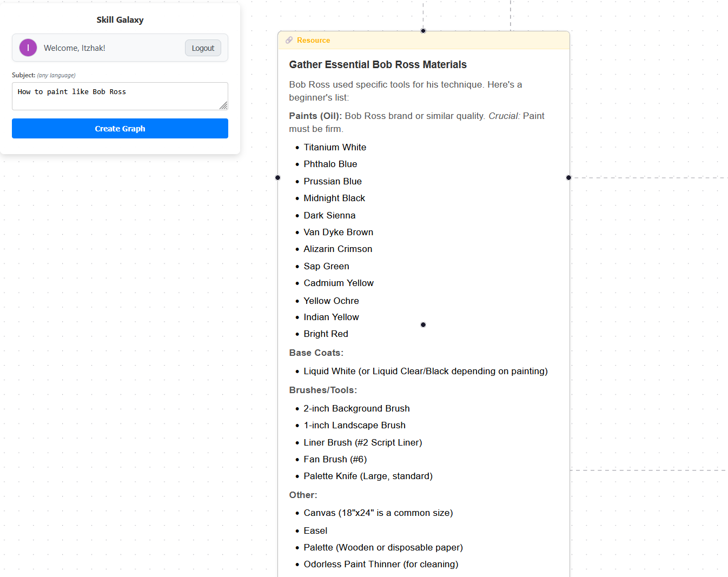Click the Liner Brush (#2 Script Liner) item
Image resolution: width=728 pixels, height=577 pixels.
[x=363, y=442]
